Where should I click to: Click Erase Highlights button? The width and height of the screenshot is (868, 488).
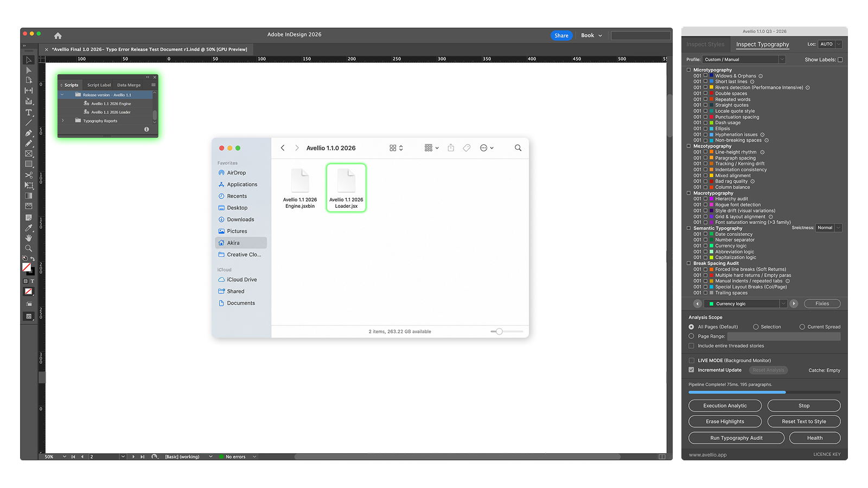point(725,421)
